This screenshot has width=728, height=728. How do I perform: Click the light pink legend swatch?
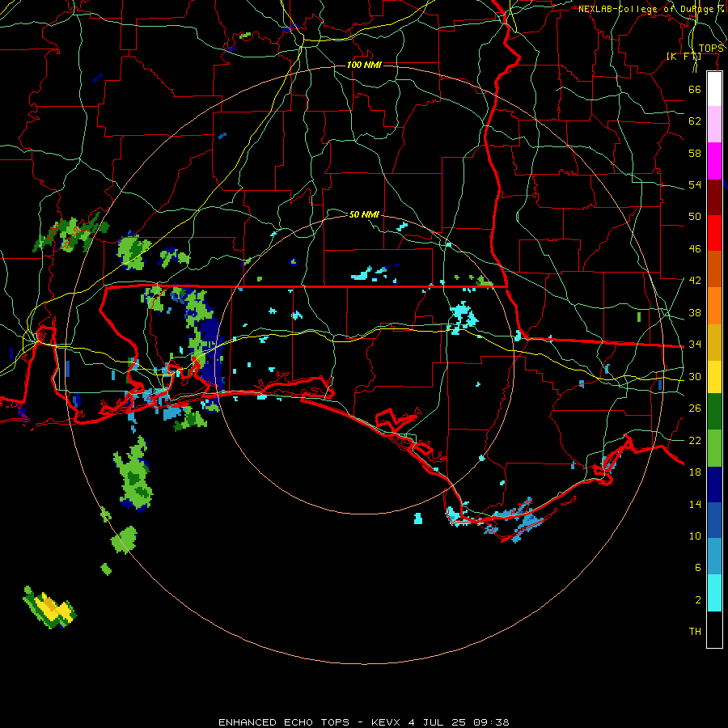714,125
